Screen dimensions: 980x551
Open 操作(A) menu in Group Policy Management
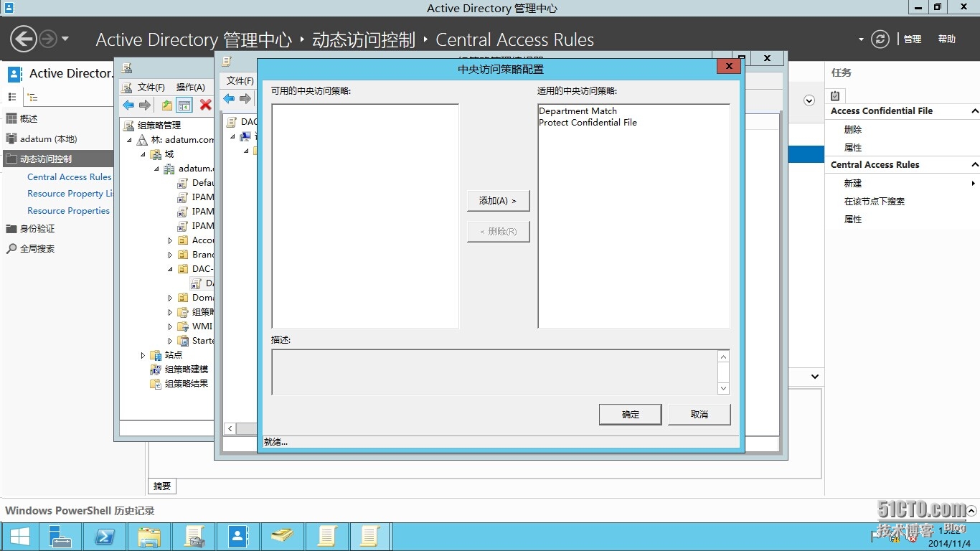190,88
